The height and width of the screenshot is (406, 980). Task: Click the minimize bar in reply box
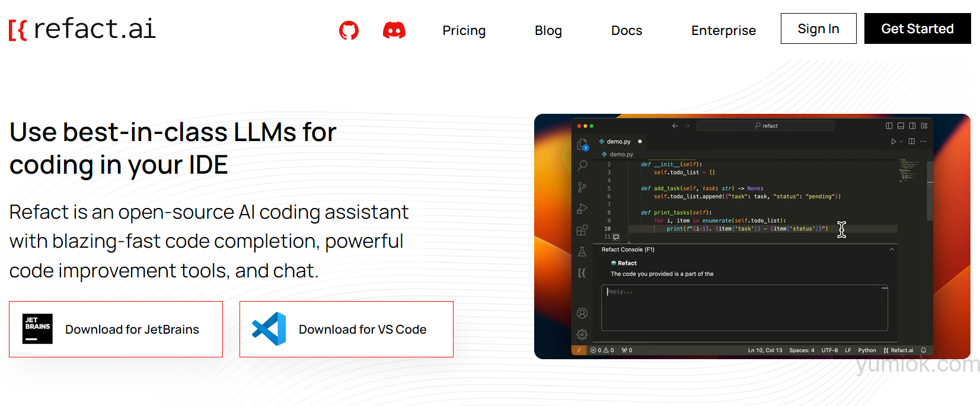tap(885, 288)
